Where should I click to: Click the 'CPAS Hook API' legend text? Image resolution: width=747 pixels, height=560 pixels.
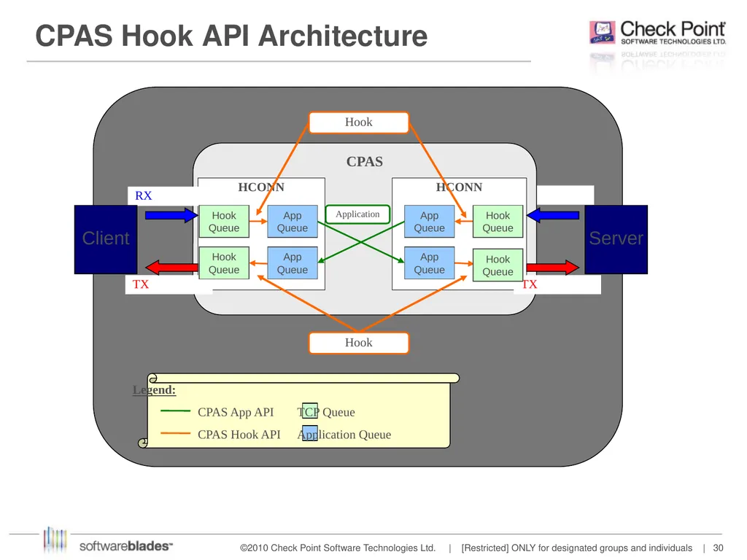point(239,435)
